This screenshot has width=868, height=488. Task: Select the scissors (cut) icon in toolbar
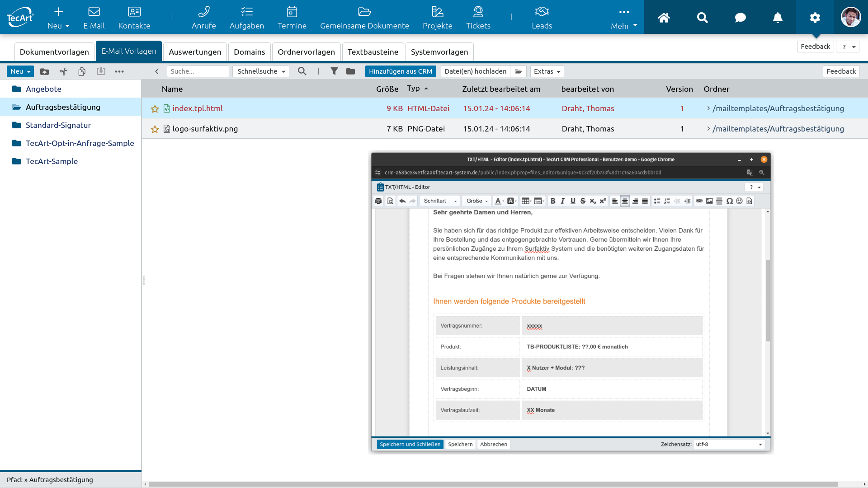pyautogui.click(x=63, y=71)
